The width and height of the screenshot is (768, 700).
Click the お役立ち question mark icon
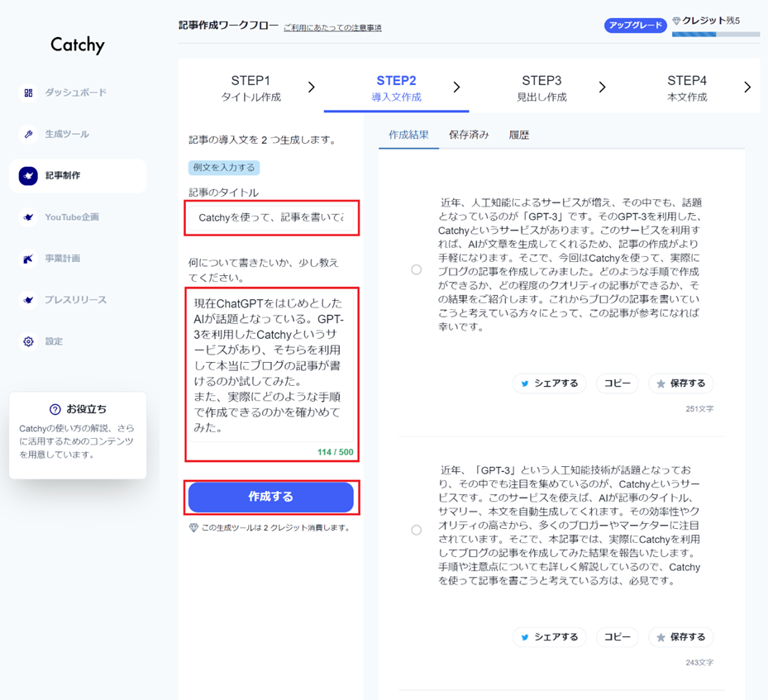[55, 409]
